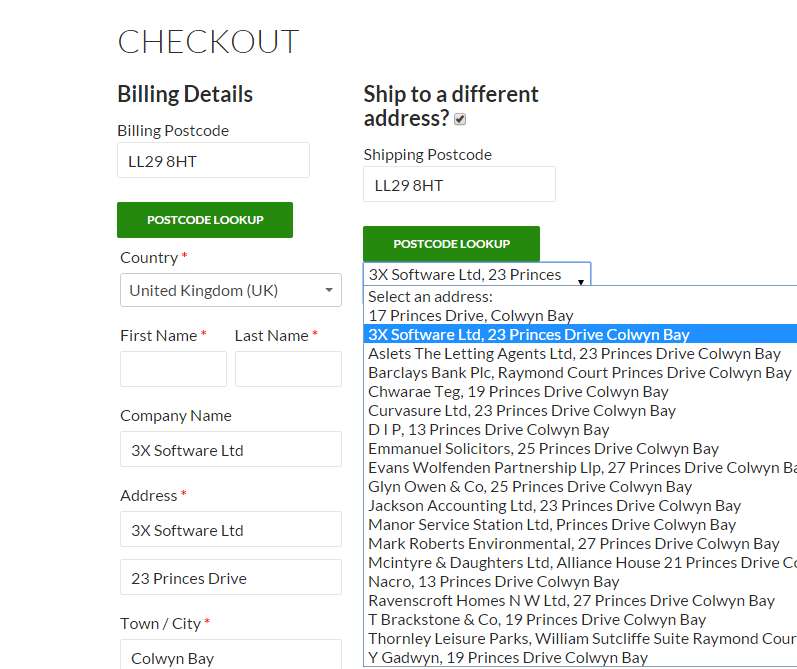The width and height of the screenshot is (797, 669).
Task: Click the First Name input field
Action: click(173, 369)
